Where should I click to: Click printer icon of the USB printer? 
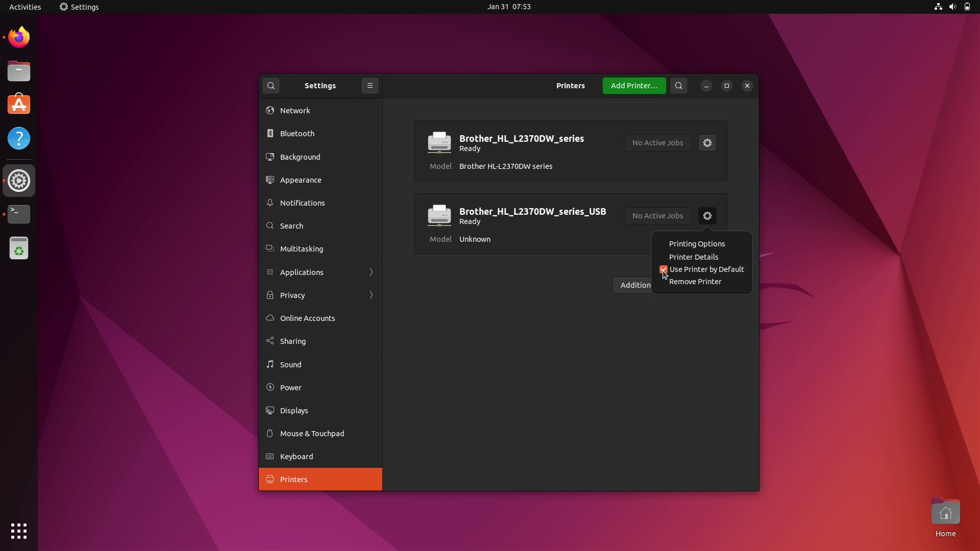click(439, 216)
